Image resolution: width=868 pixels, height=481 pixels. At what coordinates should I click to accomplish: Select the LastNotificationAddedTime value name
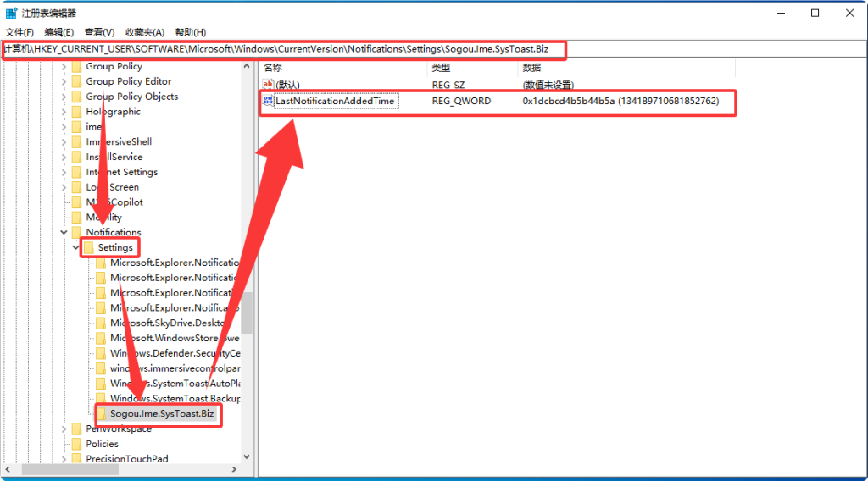336,101
